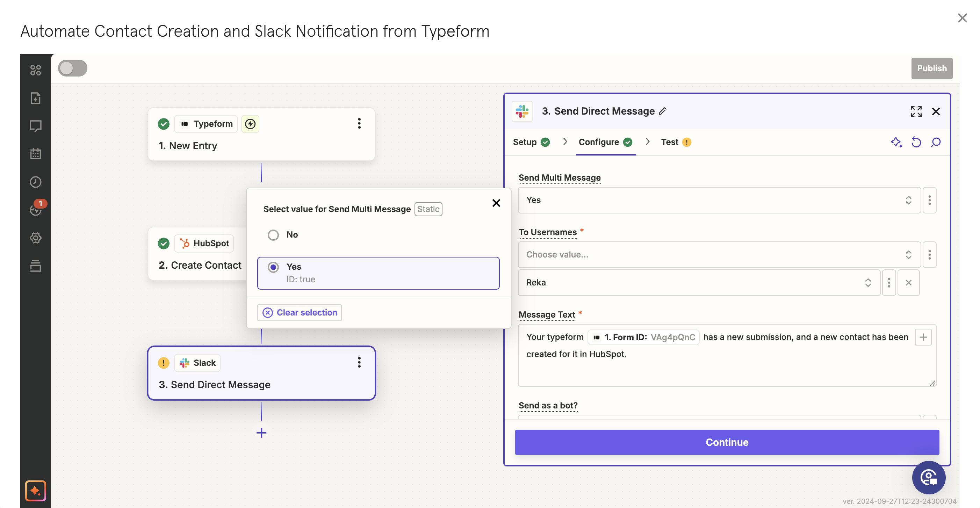Switch to the Test tab
The image size is (980, 508).
[x=676, y=142]
